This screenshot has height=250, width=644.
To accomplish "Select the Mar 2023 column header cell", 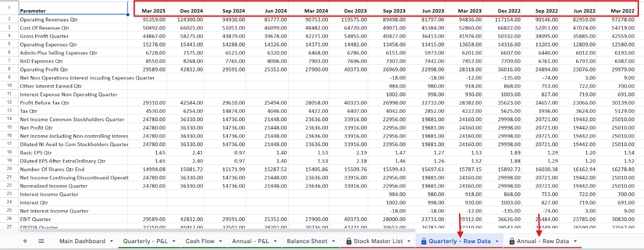I will [x=464, y=8].
